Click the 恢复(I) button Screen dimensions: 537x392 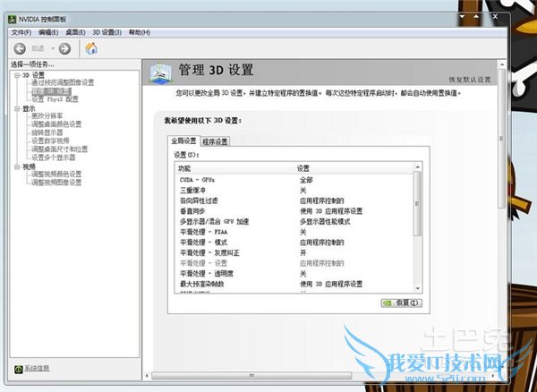point(401,303)
